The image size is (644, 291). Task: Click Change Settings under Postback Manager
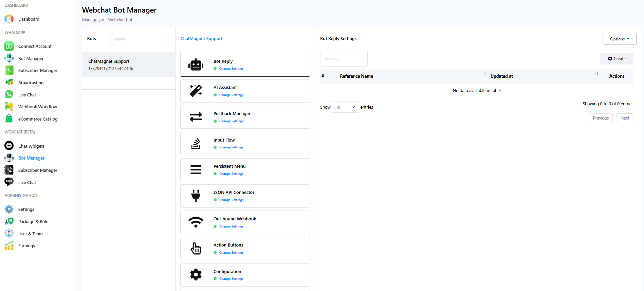tap(231, 121)
